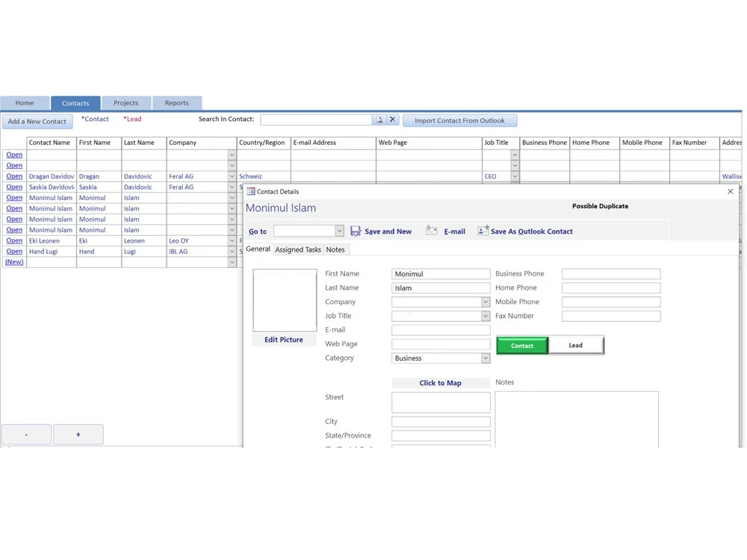Click the plus record icon at bottom left

[x=78, y=434]
